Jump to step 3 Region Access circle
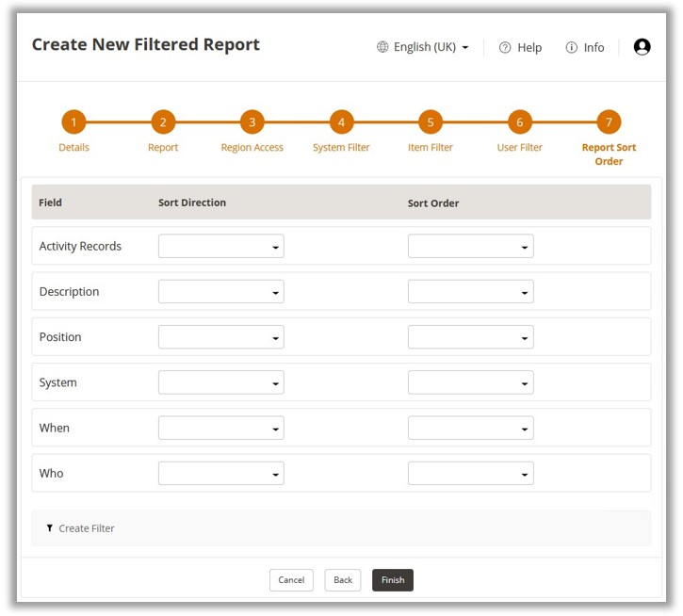Screen dimensions: 683x616 pos(252,122)
